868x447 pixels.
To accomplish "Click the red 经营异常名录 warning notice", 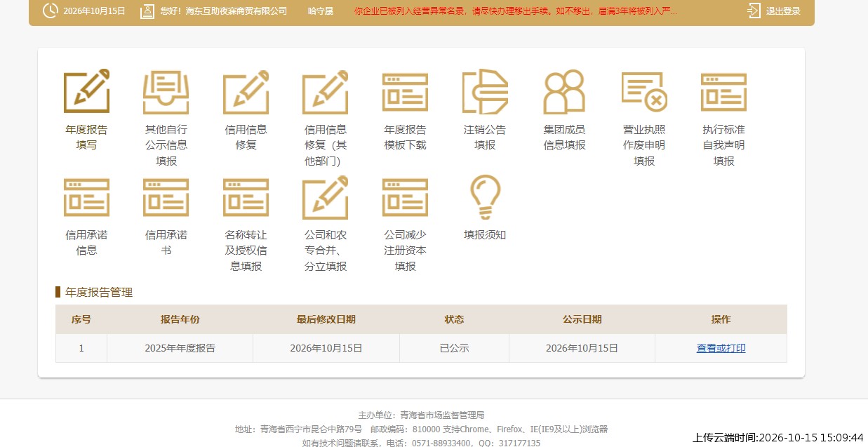I will pyautogui.click(x=516, y=11).
